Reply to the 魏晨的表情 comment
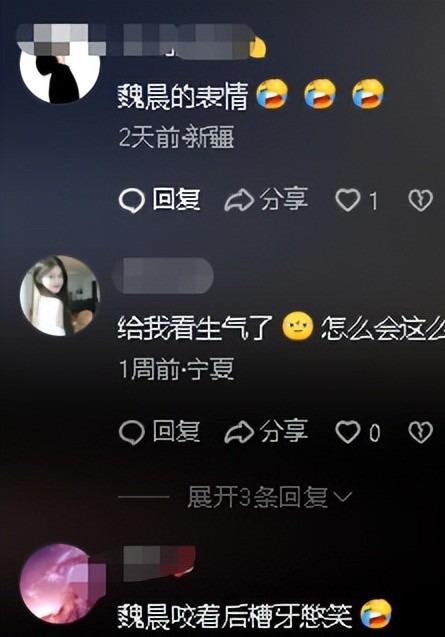The image size is (445, 637). (x=160, y=200)
